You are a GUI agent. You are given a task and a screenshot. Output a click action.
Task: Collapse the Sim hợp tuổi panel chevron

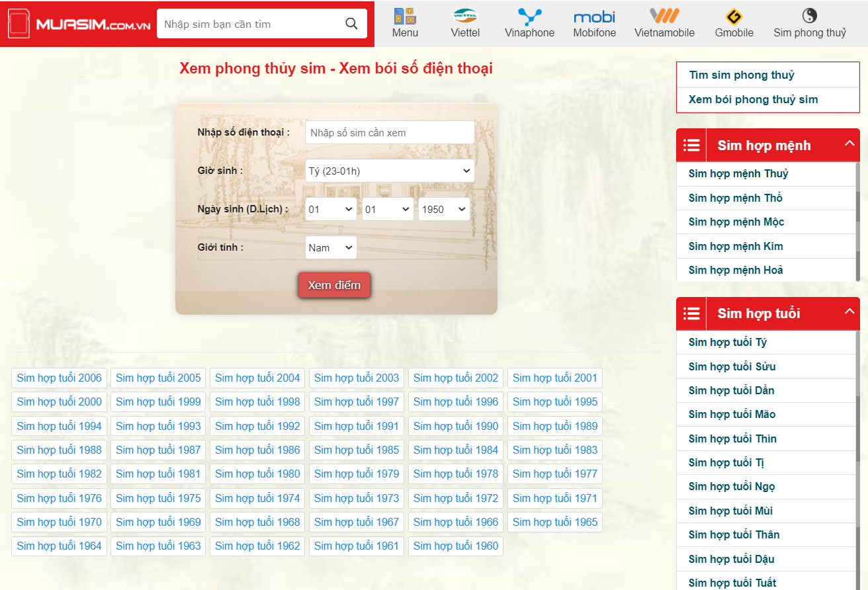pyautogui.click(x=850, y=312)
